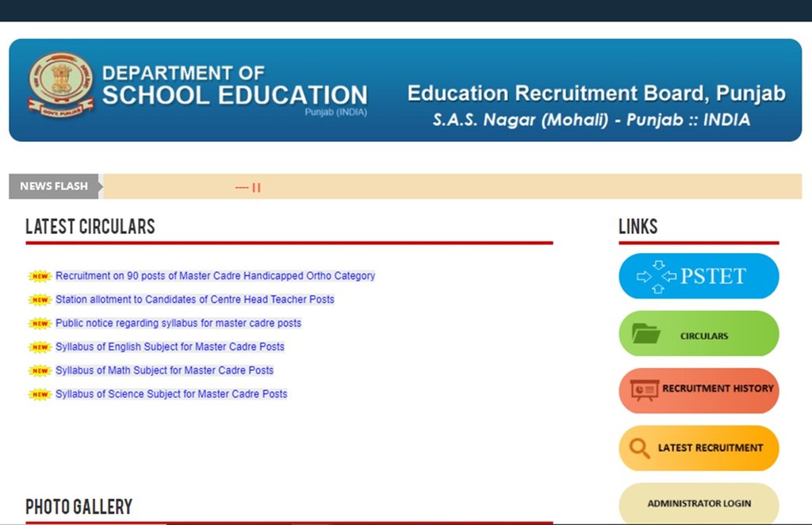Click the arrows icon in PSTET button

[x=657, y=277]
